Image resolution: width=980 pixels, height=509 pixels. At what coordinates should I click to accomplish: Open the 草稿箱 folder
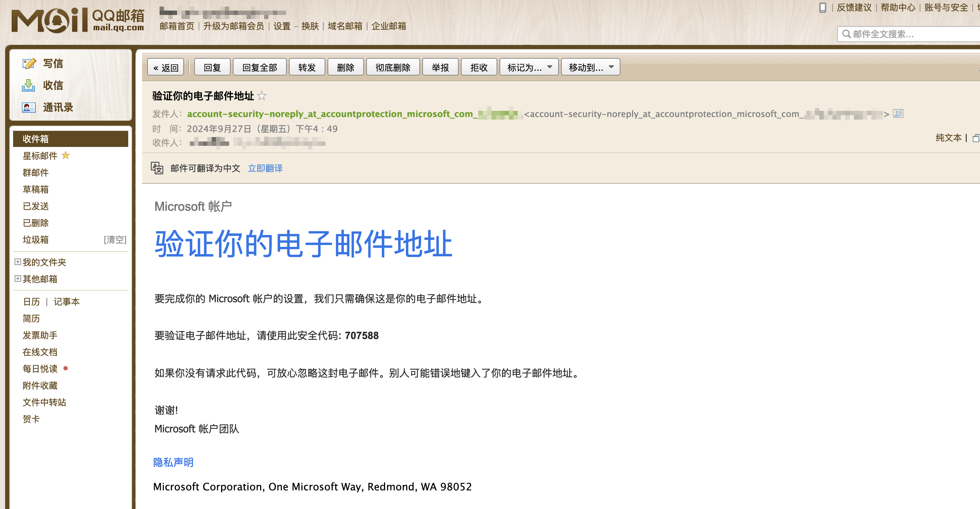[35, 189]
